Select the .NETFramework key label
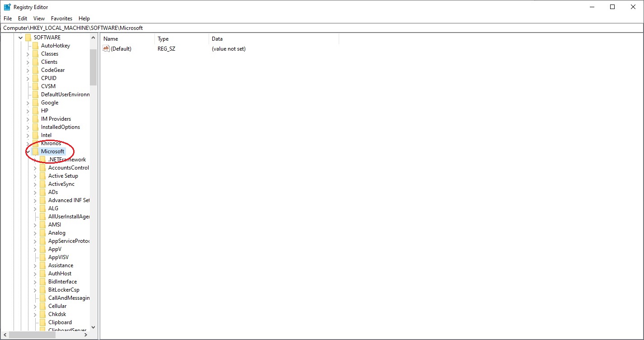 [x=67, y=160]
